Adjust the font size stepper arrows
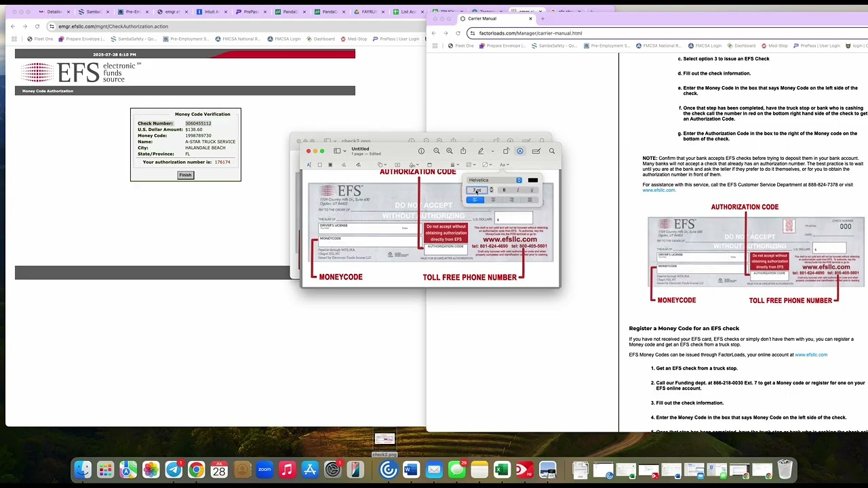Viewport: 868px width, 488px height. (x=492, y=190)
